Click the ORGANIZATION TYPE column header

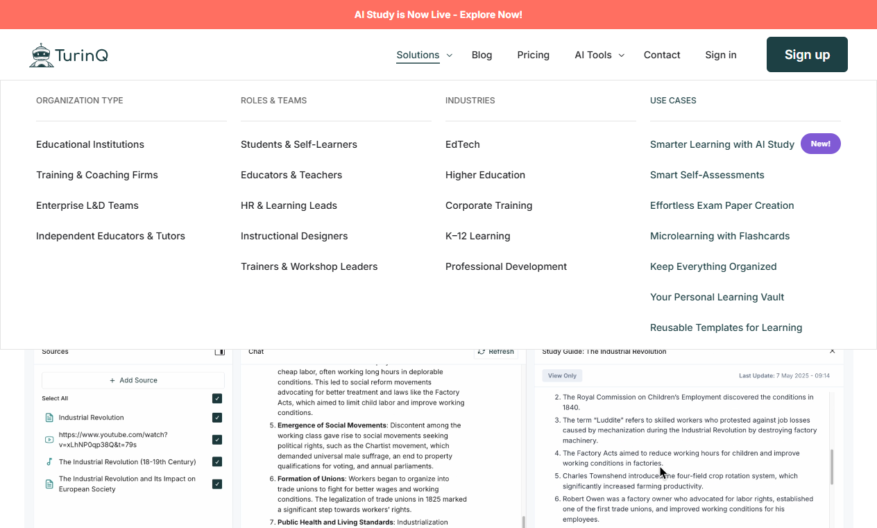coord(79,101)
